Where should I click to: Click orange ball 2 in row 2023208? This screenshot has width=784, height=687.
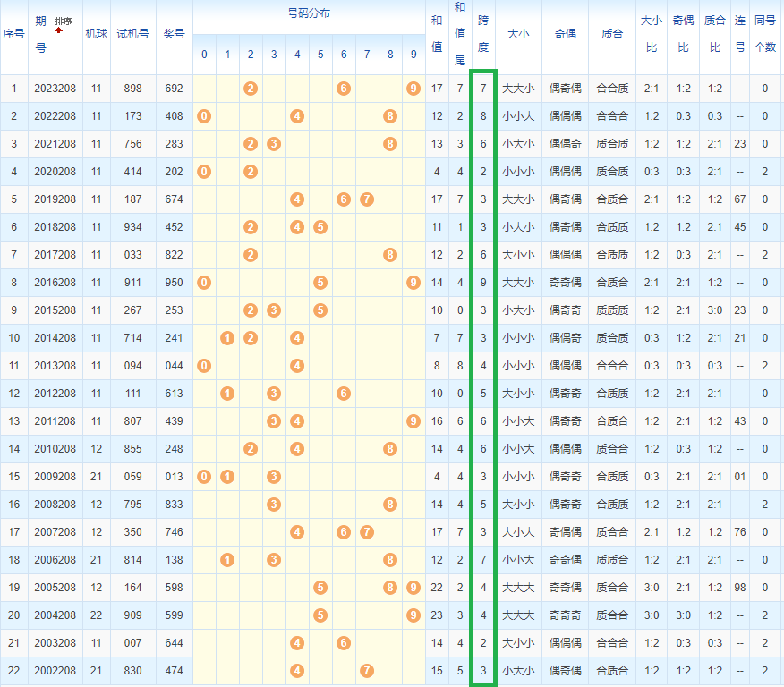[251, 88]
